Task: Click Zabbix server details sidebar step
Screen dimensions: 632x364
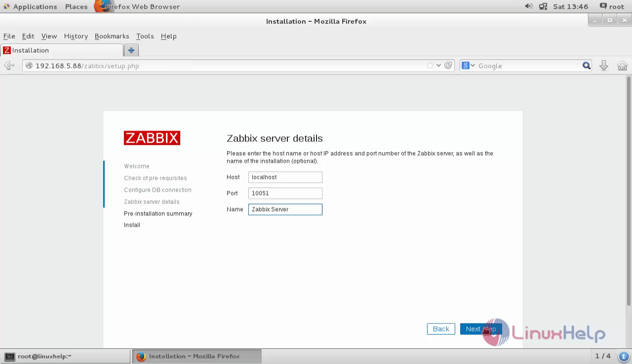Action: [152, 202]
